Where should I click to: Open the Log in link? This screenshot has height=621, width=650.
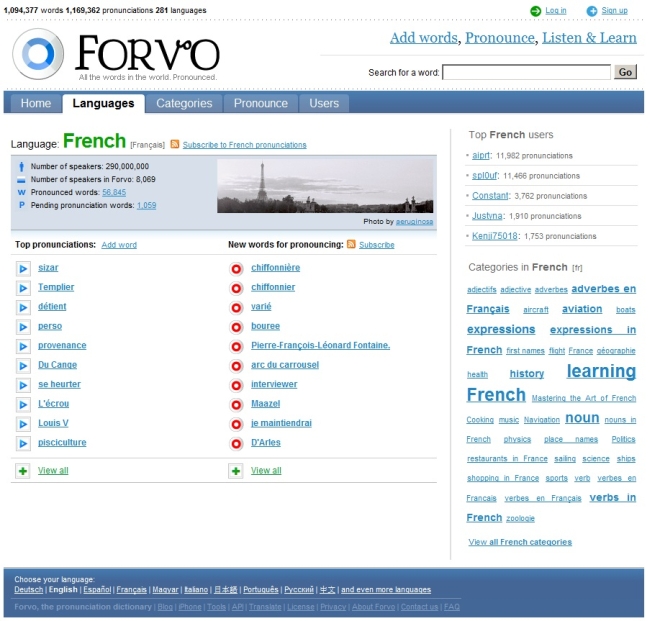pos(555,10)
